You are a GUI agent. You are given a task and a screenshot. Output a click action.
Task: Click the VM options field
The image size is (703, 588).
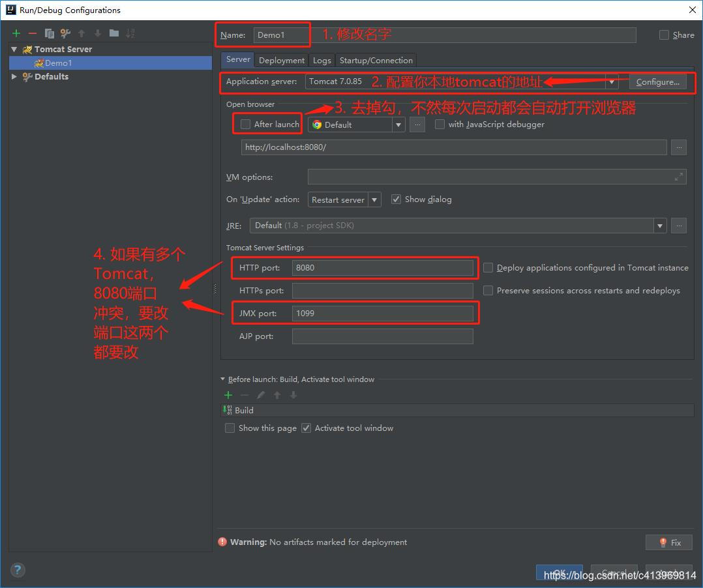pos(497,177)
